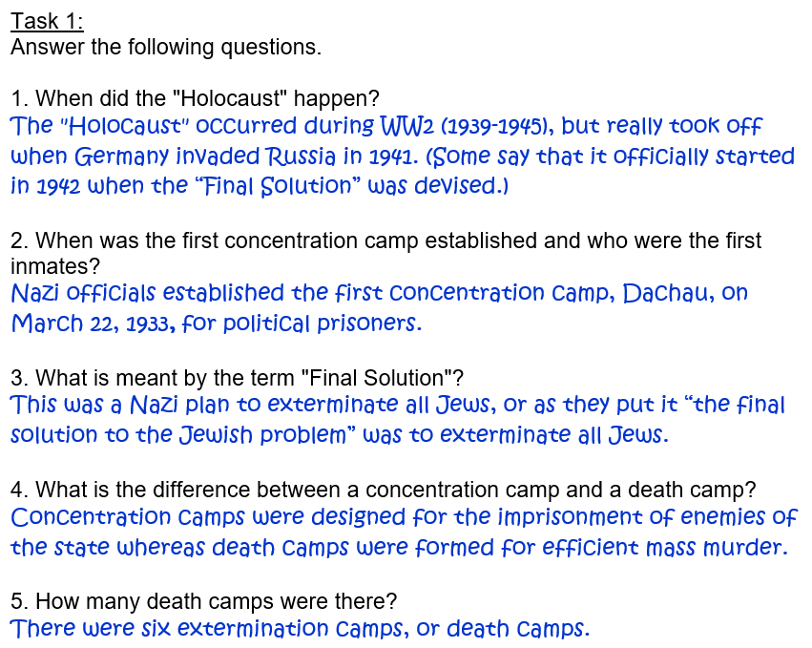
Task: Click question 5 about how many death camps
Action: pyautogui.click(x=203, y=602)
